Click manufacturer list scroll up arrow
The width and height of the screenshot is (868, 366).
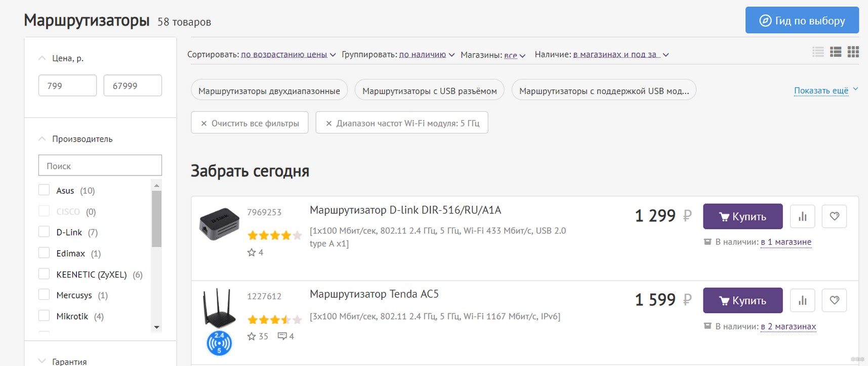(156, 185)
